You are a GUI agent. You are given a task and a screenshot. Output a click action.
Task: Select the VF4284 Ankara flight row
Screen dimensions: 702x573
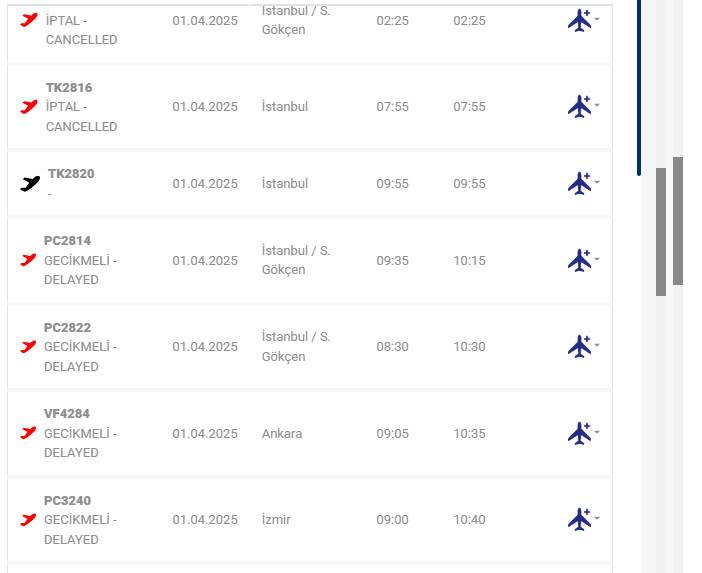[300, 434]
